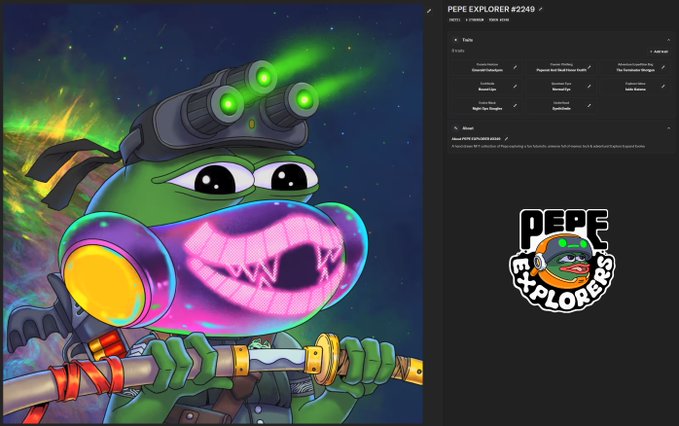Edit the Night Ops Googles trait

[x=515, y=106]
